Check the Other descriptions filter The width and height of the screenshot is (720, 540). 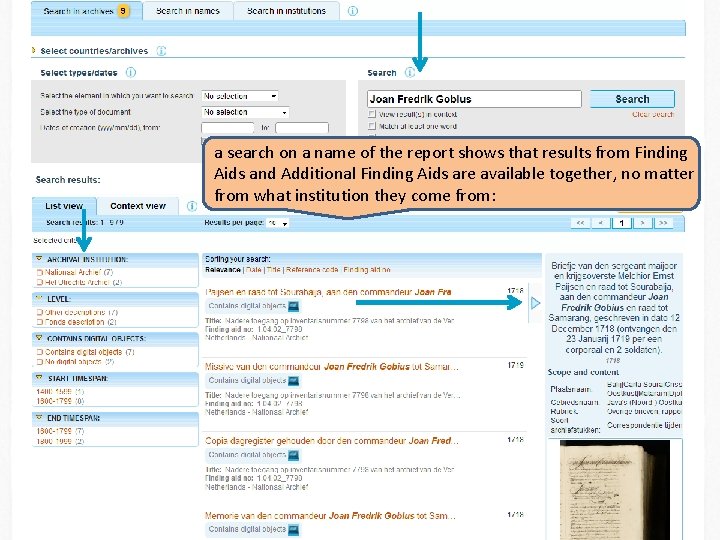coord(39,312)
